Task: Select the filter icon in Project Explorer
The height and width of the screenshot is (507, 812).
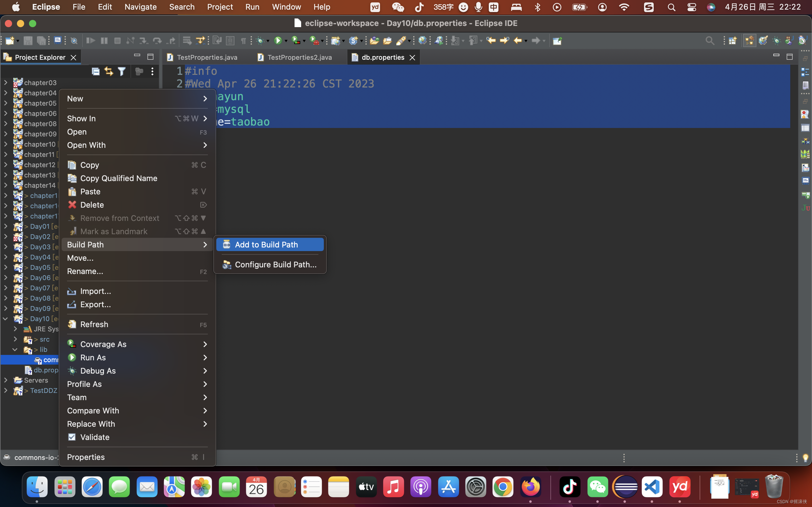Action: pos(121,71)
